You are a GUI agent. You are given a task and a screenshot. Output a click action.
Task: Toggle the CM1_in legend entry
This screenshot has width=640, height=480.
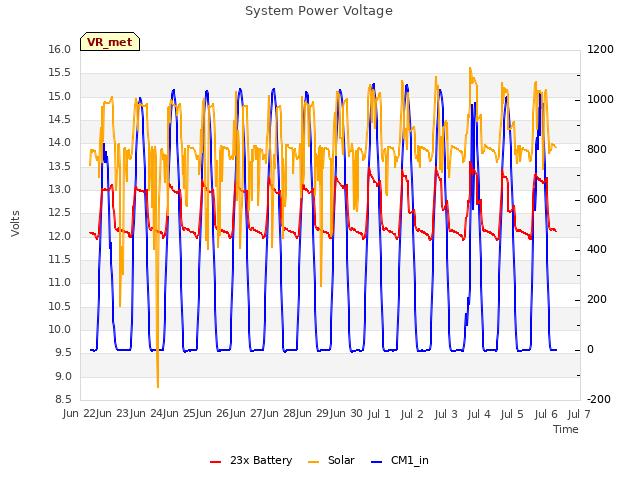click(x=400, y=460)
